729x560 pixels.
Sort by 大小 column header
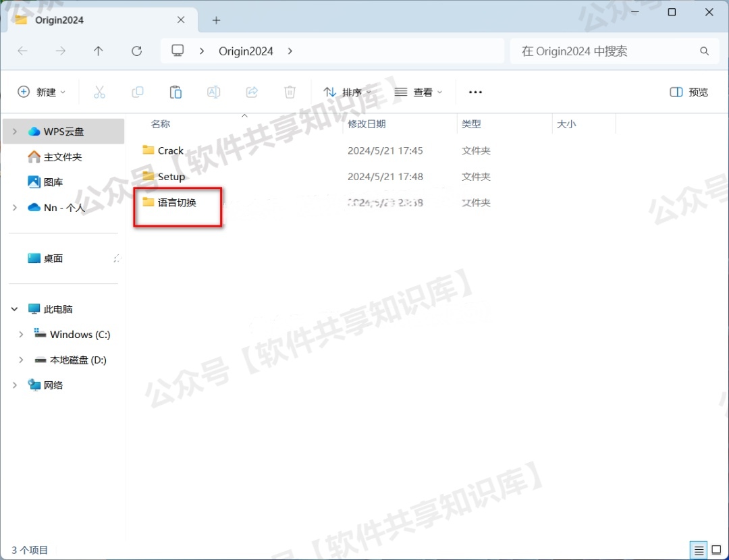566,124
